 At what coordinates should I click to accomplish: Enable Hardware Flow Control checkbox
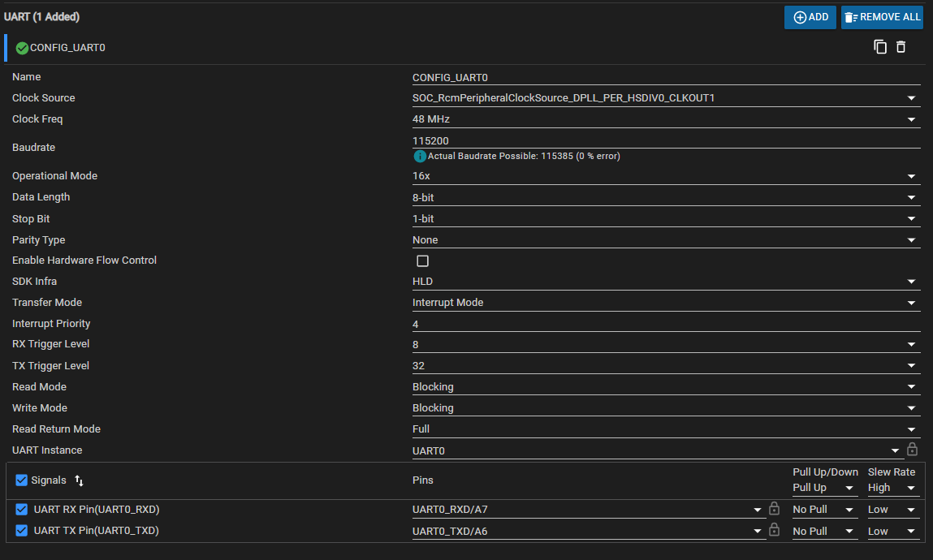click(x=422, y=261)
